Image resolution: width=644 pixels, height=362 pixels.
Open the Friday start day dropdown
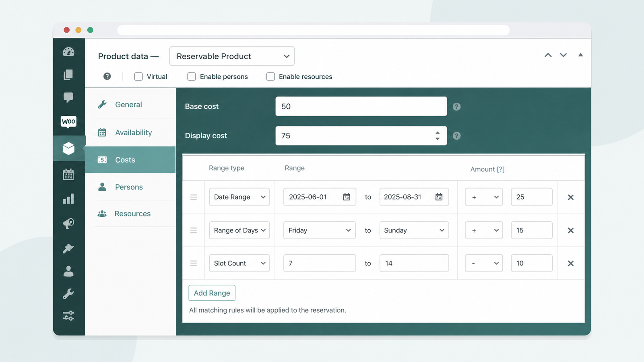click(x=320, y=230)
